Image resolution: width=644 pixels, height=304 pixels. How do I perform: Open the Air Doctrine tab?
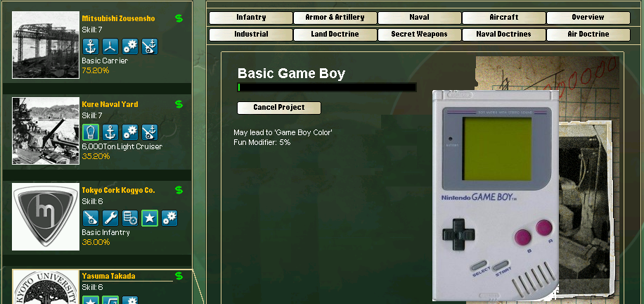(x=588, y=34)
